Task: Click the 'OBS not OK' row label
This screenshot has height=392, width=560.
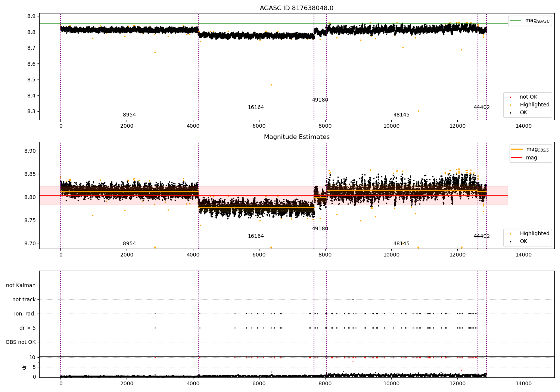Action: tap(21, 342)
